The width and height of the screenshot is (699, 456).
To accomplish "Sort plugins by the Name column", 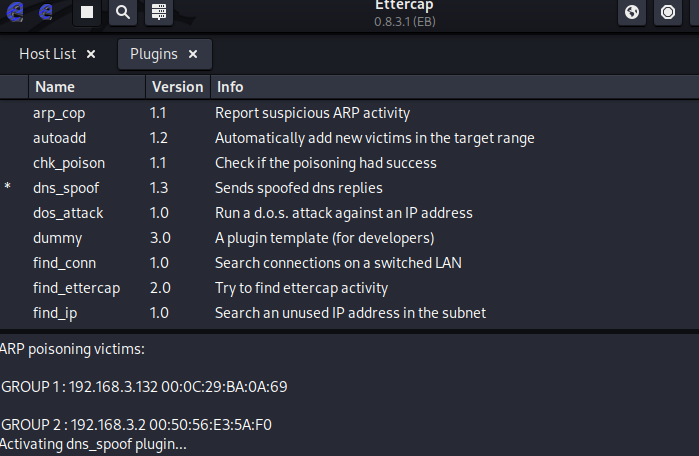I will coord(55,87).
